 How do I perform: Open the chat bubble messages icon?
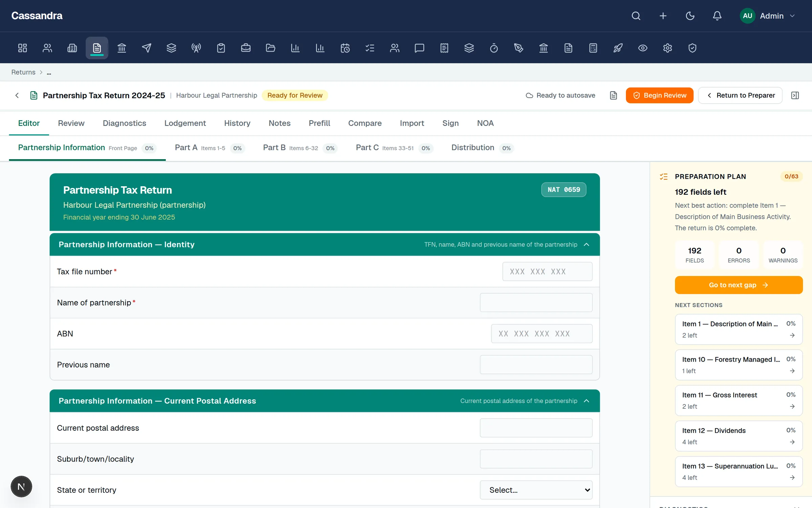tap(420, 48)
